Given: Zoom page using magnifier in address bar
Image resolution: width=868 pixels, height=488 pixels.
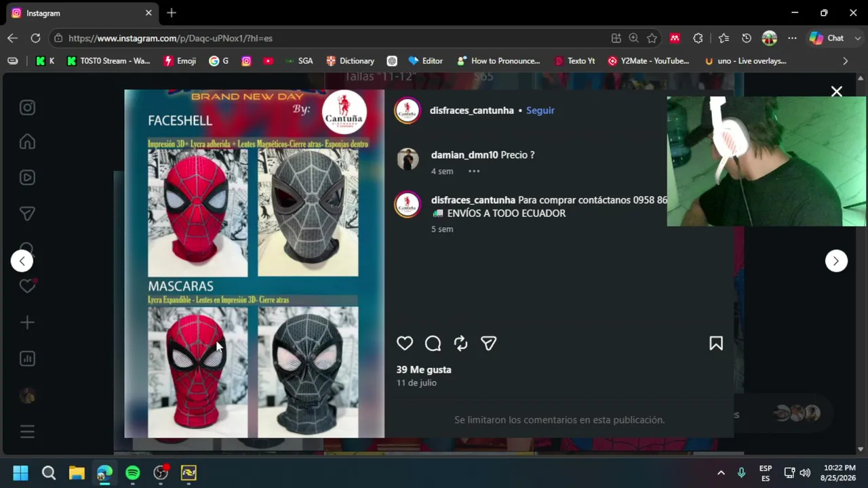Looking at the screenshot, I should 633,38.
